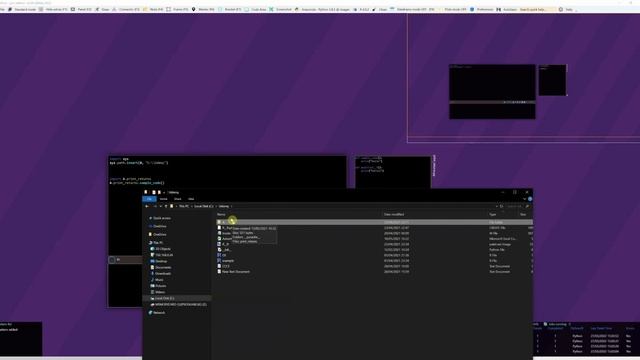640x360 pixels.
Task: Click the search quick help field
Action: tap(538, 9)
